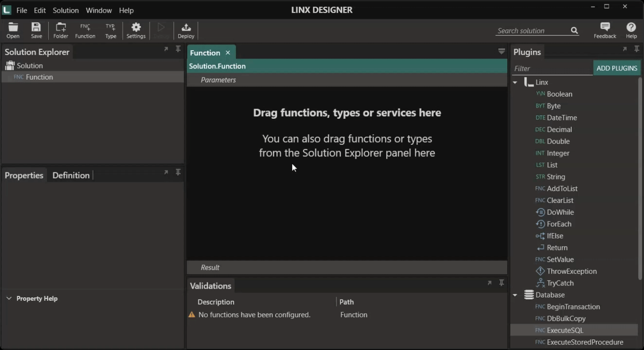The height and width of the screenshot is (350, 644).
Task: Click the Open toolbar icon
Action: [x=13, y=30]
